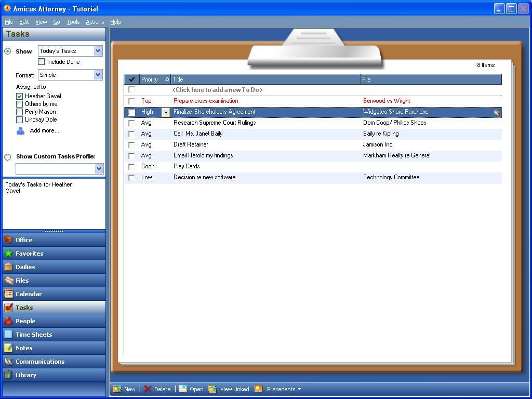Select the Show Custom Tasks Profile radio button
Image resolution: width=532 pixels, height=399 pixels.
pyautogui.click(x=7, y=157)
